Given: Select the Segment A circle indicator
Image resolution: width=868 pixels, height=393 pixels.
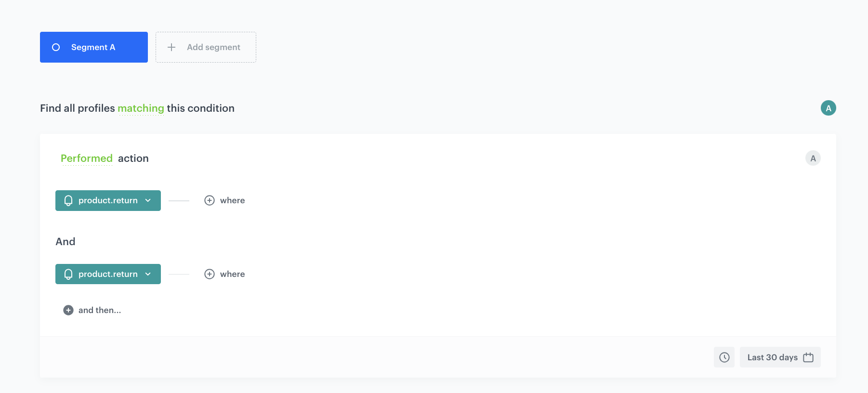Looking at the screenshot, I should coord(56,47).
